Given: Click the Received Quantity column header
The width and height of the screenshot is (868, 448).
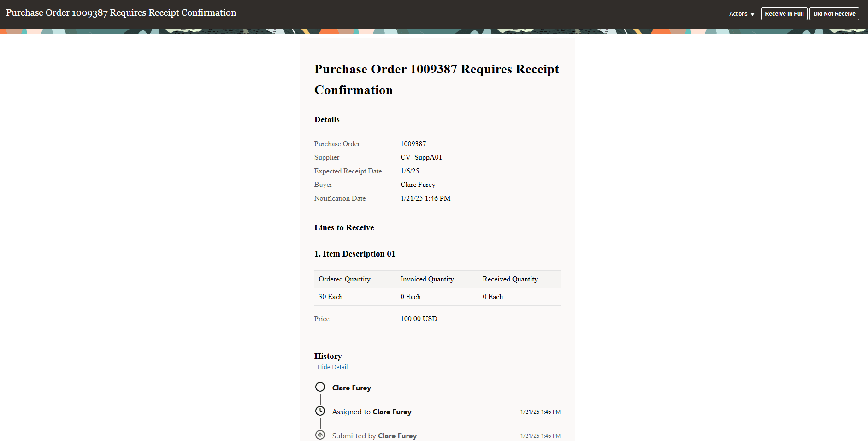Looking at the screenshot, I should [x=510, y=279].
